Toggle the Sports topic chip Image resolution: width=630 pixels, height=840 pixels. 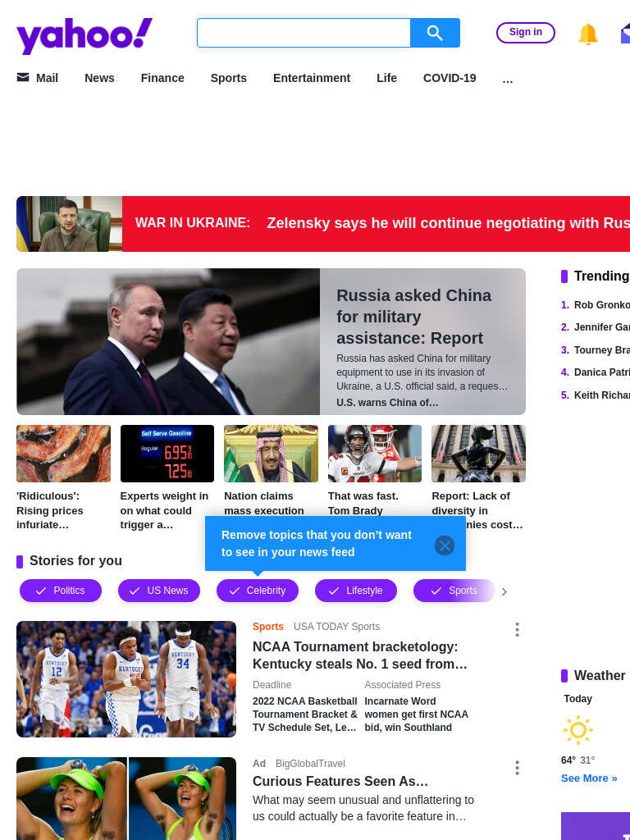(454, 591)
